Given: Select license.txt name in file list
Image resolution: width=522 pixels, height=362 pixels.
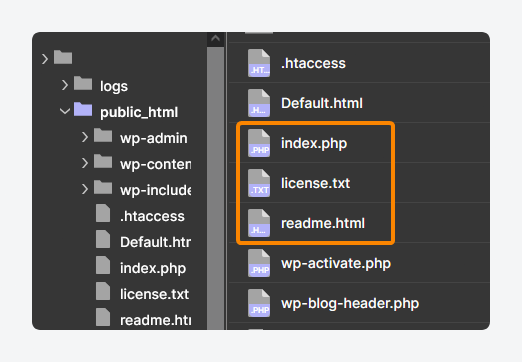Looking at the screenshot, I should [x=315, y=183].
